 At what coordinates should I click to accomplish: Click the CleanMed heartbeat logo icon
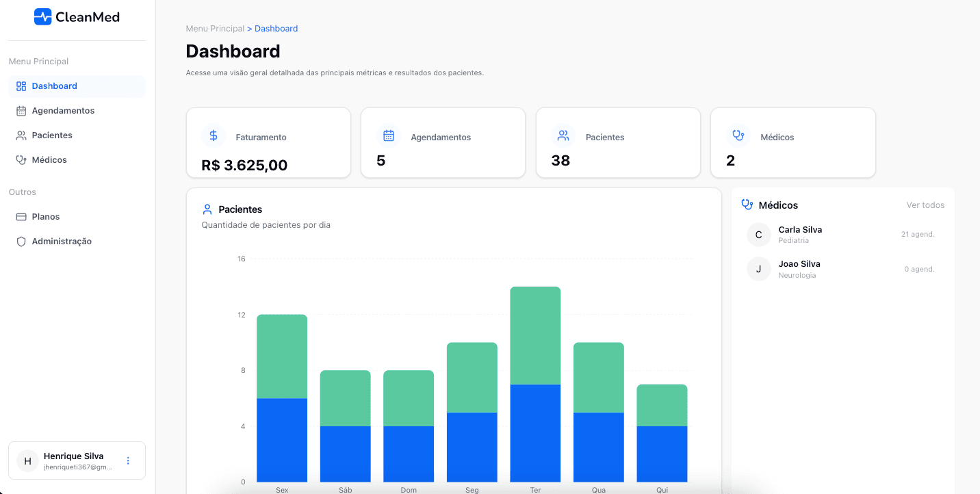(42, 17)
